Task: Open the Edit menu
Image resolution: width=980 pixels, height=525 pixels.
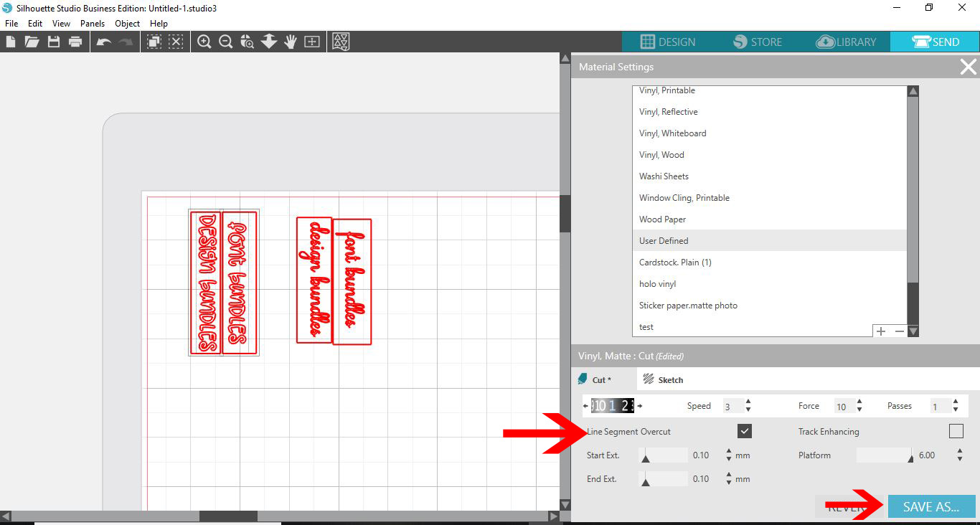Action: [x=35, y=24]
